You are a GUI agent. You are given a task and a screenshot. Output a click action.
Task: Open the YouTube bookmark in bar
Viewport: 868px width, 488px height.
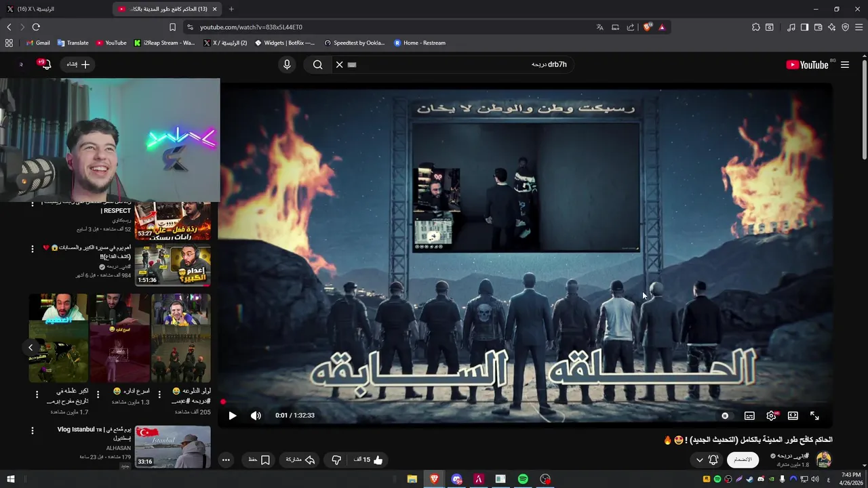[111, 43]
